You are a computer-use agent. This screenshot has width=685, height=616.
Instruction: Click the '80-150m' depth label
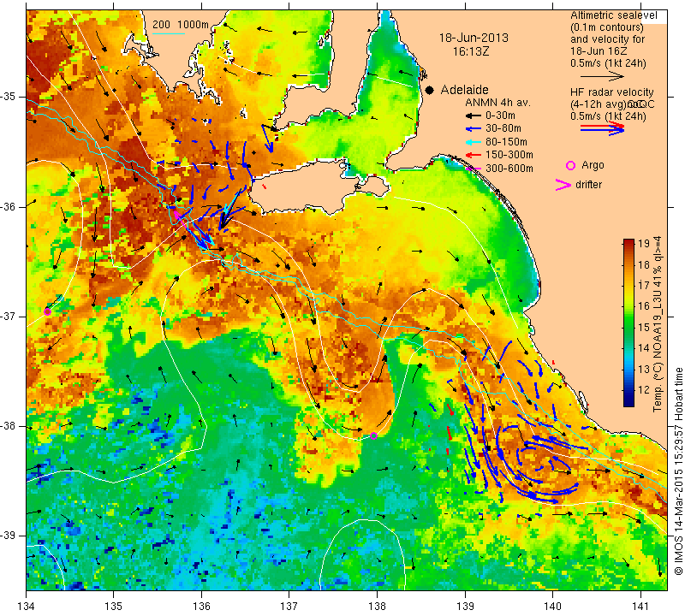coord(506,142)
